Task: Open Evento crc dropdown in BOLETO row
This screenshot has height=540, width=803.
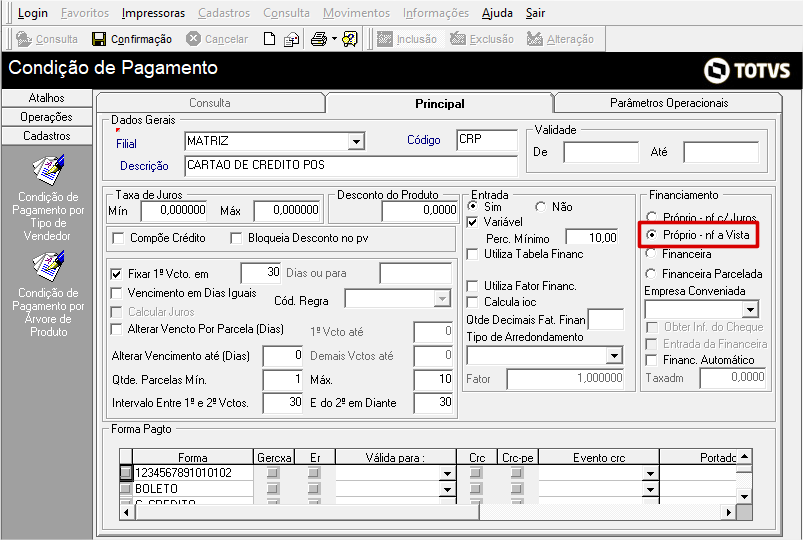Action: click(x=650, y=489)
